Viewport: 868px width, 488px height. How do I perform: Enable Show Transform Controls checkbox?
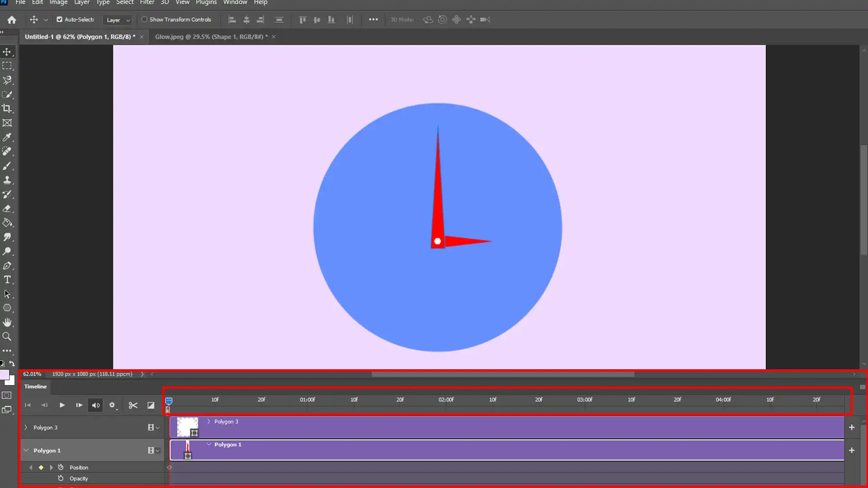[x=144, y=19]
